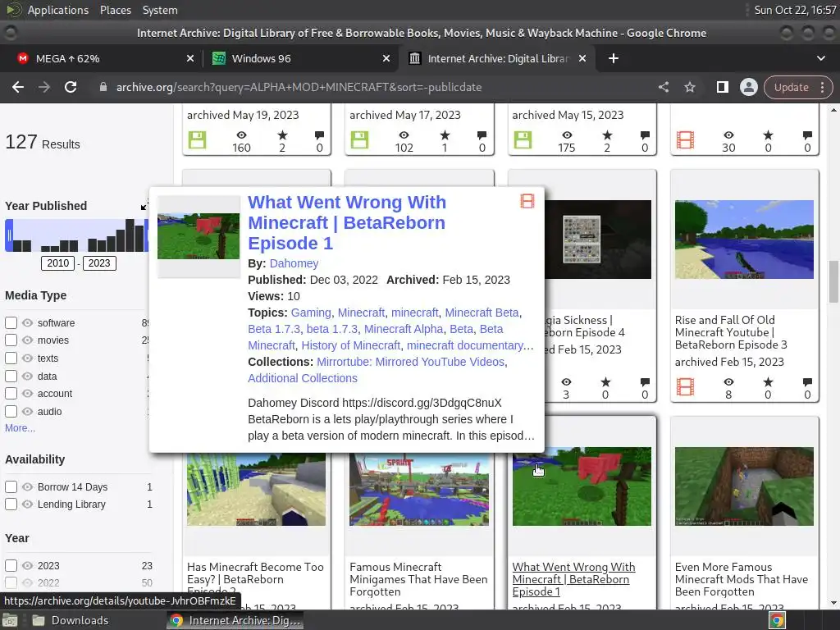Click views eye icon on Rise and Fall card
The height and width of the screenshot is (630, 840).
click(x=728, y=382)
